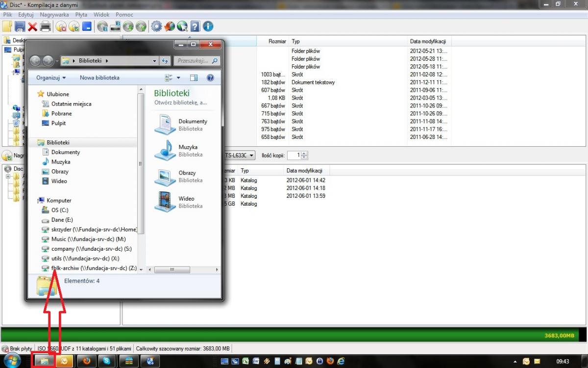This screenshot has width=588, height=368.
Task: Click the 09:43 system clock
Action: pos(564,361)
